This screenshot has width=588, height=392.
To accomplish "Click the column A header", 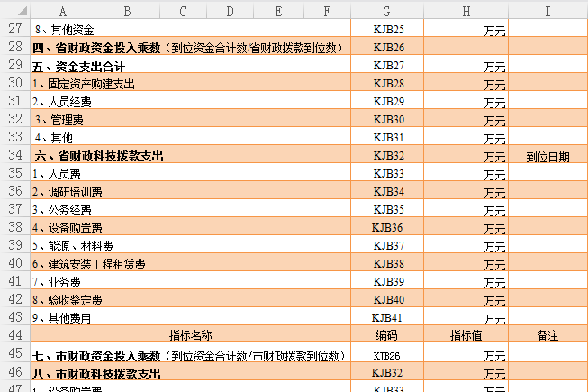I will (x=62, y=11).
